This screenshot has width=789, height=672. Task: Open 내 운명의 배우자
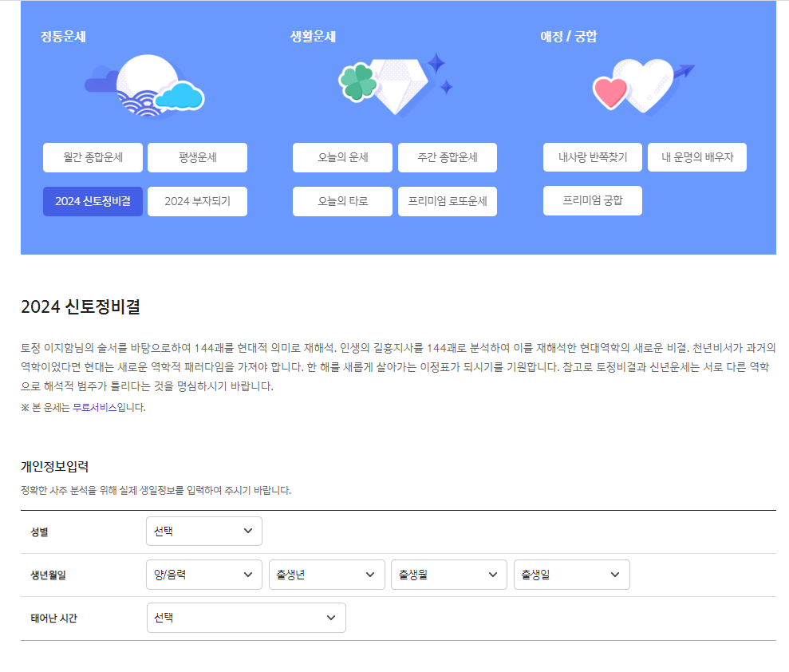tap(697, 157)
